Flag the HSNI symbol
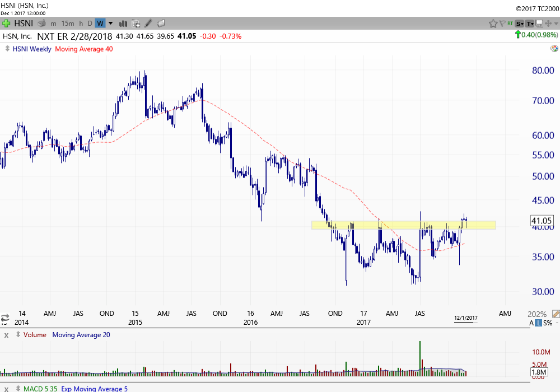 click(501, 23)
